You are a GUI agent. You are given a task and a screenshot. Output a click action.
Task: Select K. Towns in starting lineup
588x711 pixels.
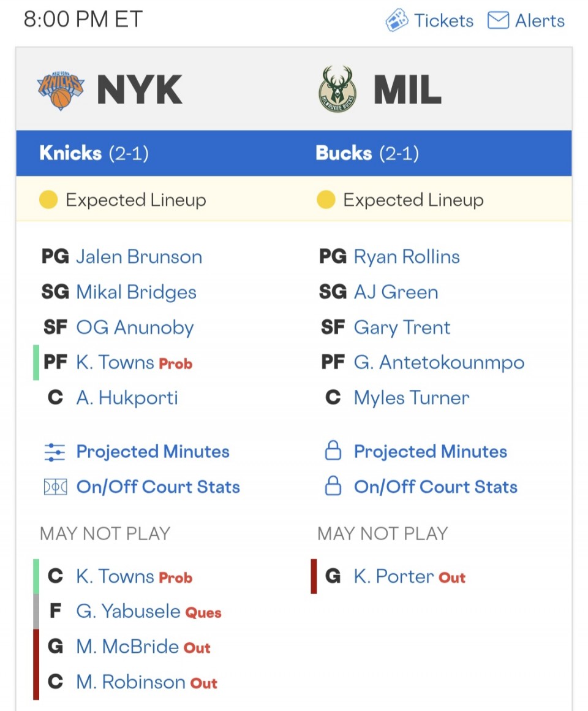pyautogui.click(x=115, y=363)
